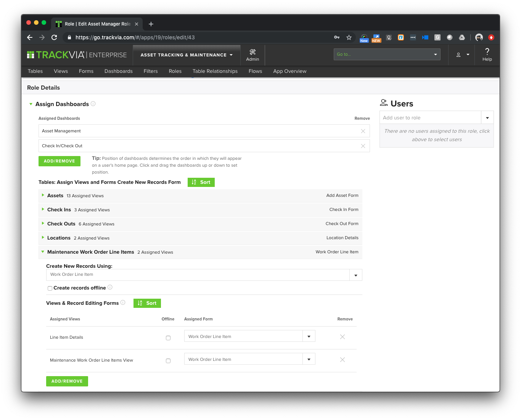Click the Add user to role field
521x420 pixels.
430,118
